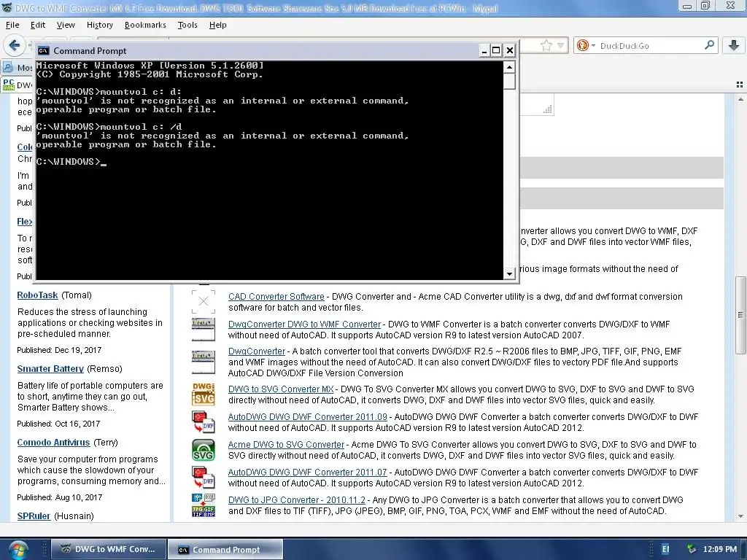This screenshot has height=560, width=747.
Task: Click the thumbnail beside the plain DwgConverter entry
Action: coord(204,362)
